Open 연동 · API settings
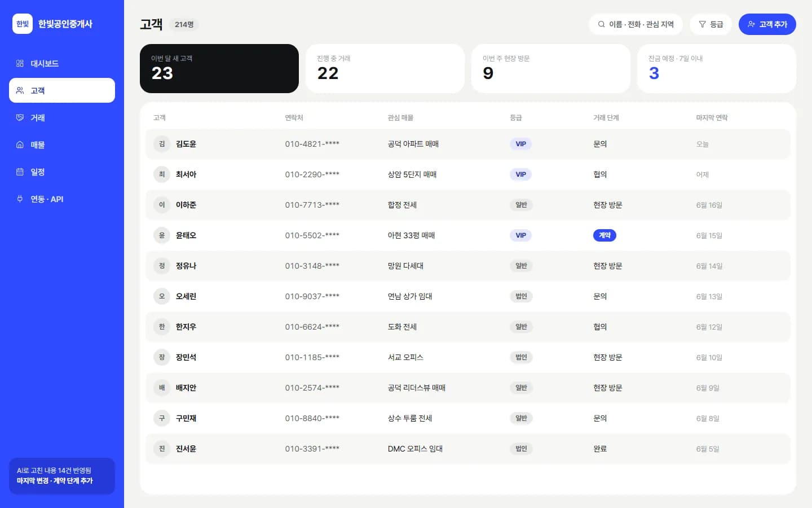The image size is (812, 508). [62, 199]
